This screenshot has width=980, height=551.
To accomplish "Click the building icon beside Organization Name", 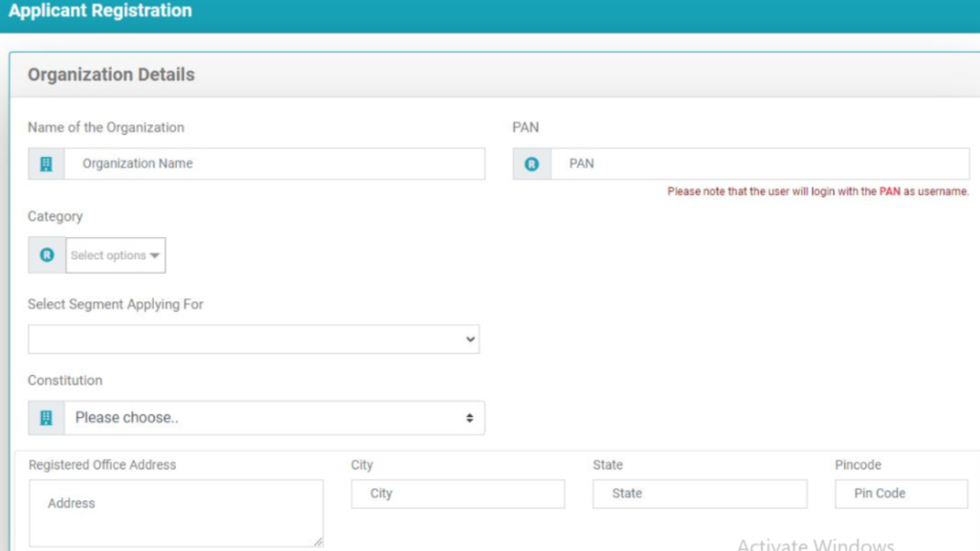I will click(x=46, y=164).
